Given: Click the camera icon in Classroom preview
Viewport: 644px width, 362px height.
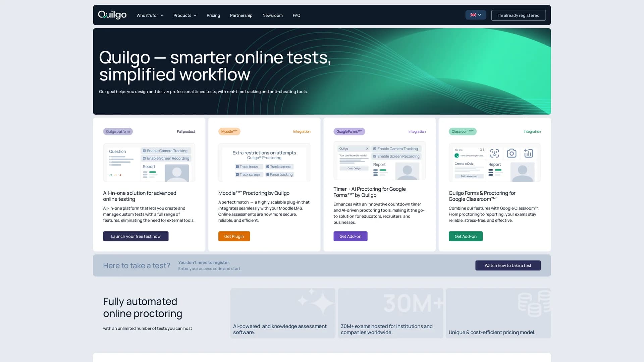Looking at the screenshot, I should coord(512,153).
